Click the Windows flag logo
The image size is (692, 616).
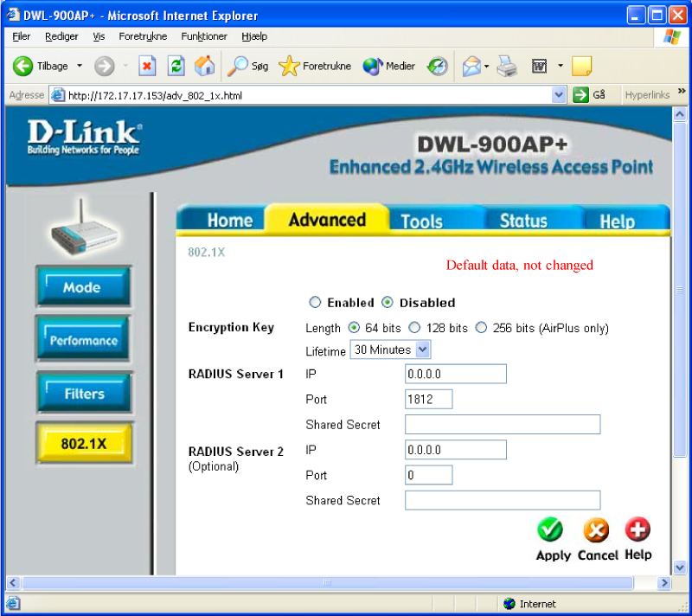click(x=672, y=37)
